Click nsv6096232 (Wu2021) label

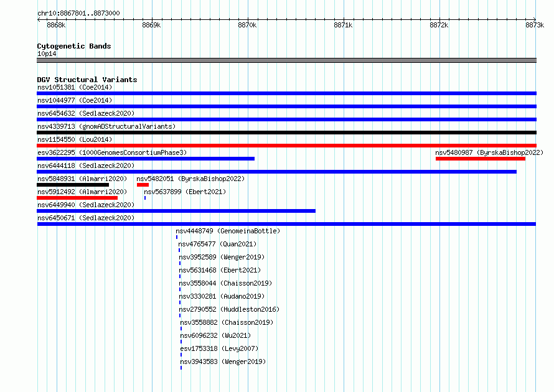click(215, 335)
